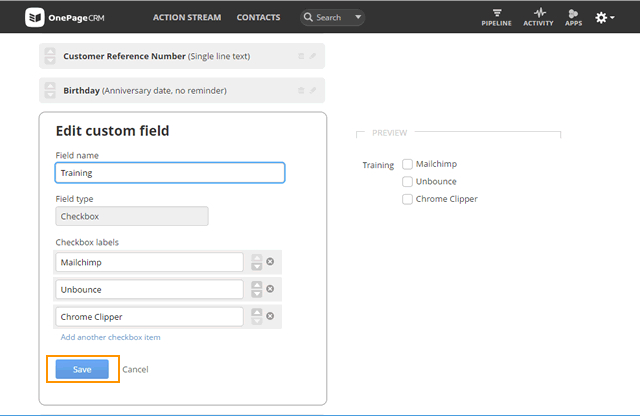Screen dimensions: 640x416
Task: Click the Mailchimp label input
Action: (149, 262)
